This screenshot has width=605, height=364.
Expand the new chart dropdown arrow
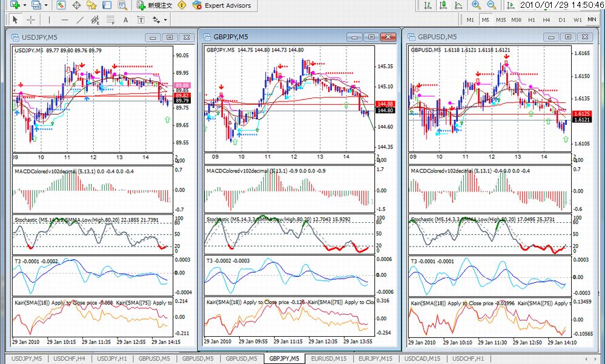click(x=25, y=5)
